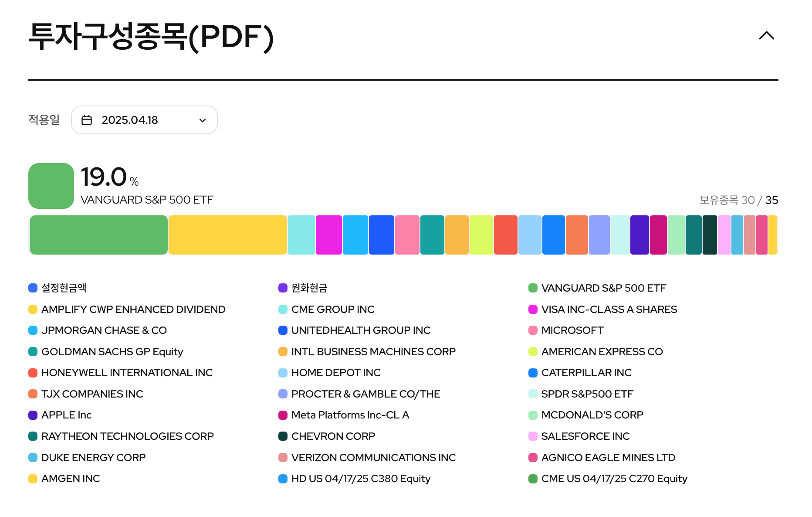This screenshot has height=517, width=812.
Task: Select the dark green CHEVRON bar segment
Action: click(x=710, y=235)
